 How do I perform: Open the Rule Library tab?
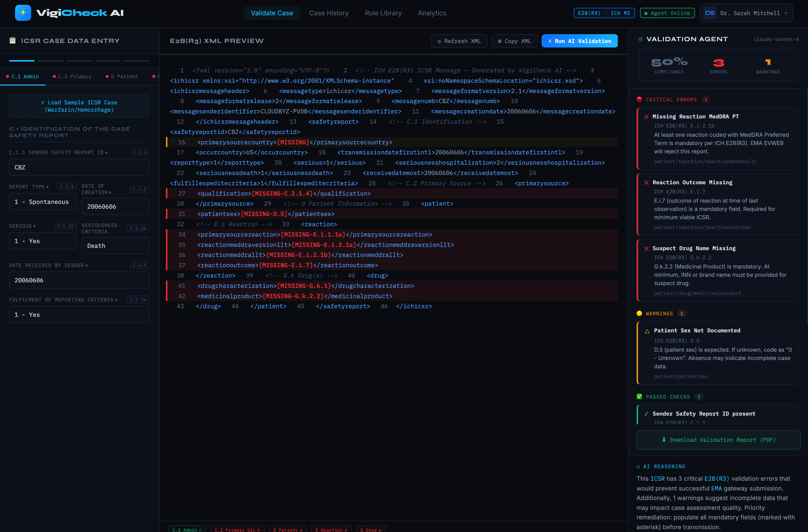click(x=383, y=13)
